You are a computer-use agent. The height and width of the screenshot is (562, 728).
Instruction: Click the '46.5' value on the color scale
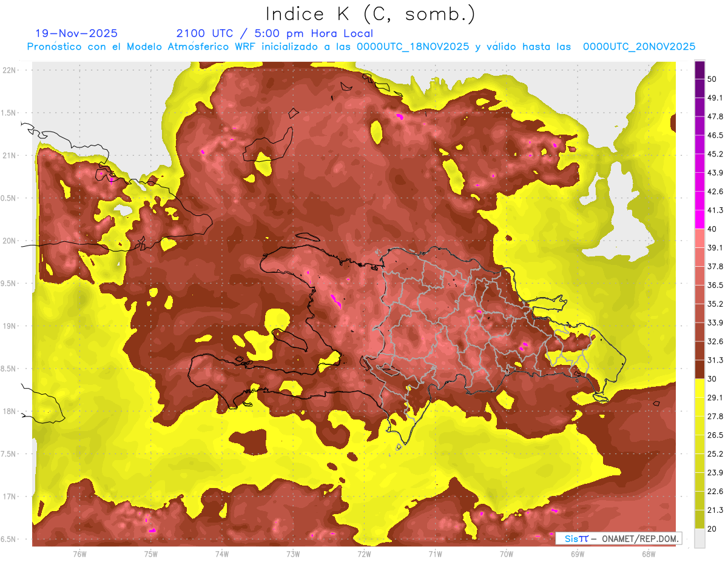[715, 135]
